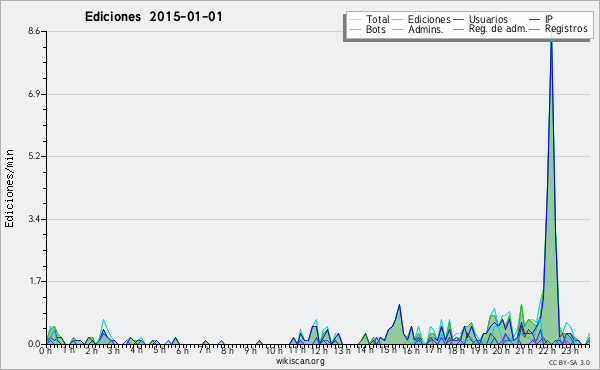Click the 1.7 y-axis label
Viewport: 600px width, 370px height.
tap(34, 281)
